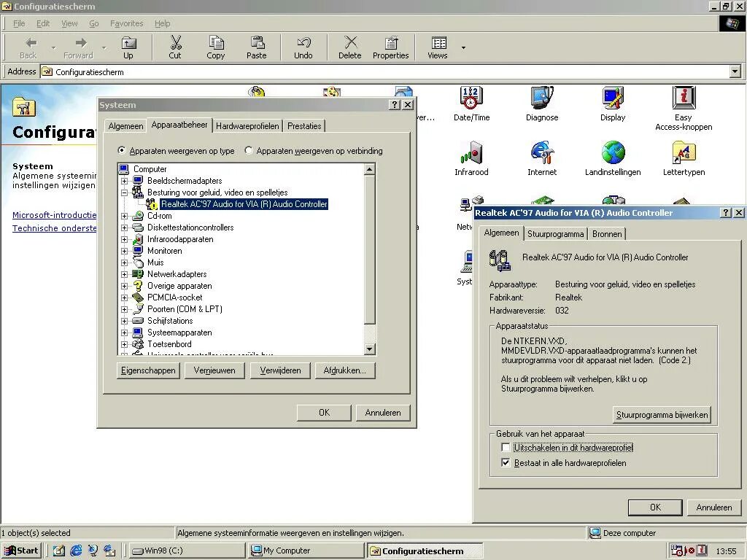Switch to the Hardwareprofielen tab

pyautogui.click(x=247, y=126)
